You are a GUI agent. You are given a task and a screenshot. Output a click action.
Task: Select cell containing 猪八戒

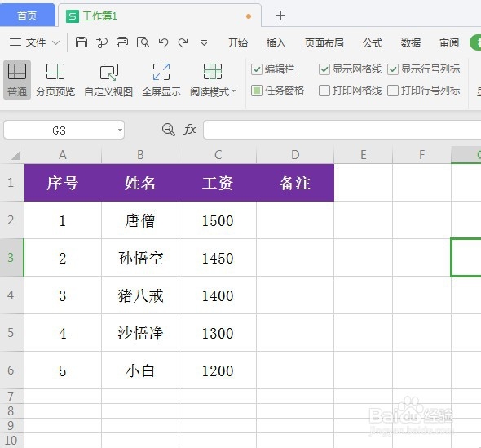[140, 295]
